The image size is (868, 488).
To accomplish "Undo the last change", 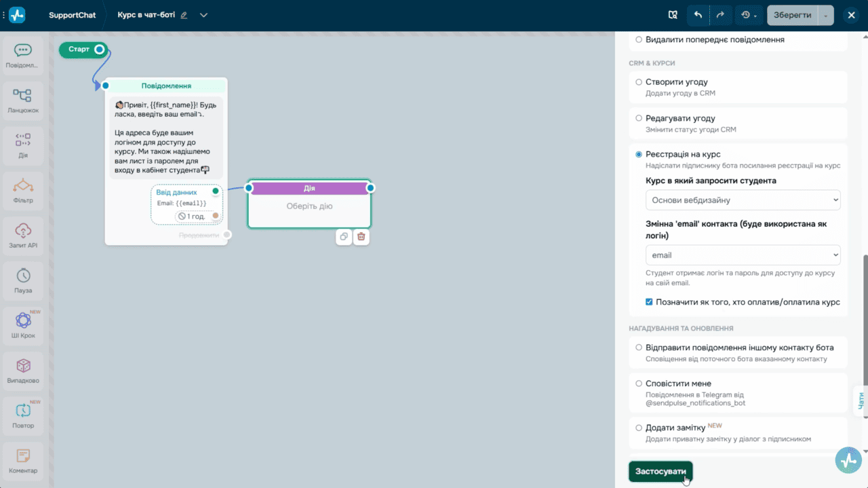I will (x=698, y=15).
